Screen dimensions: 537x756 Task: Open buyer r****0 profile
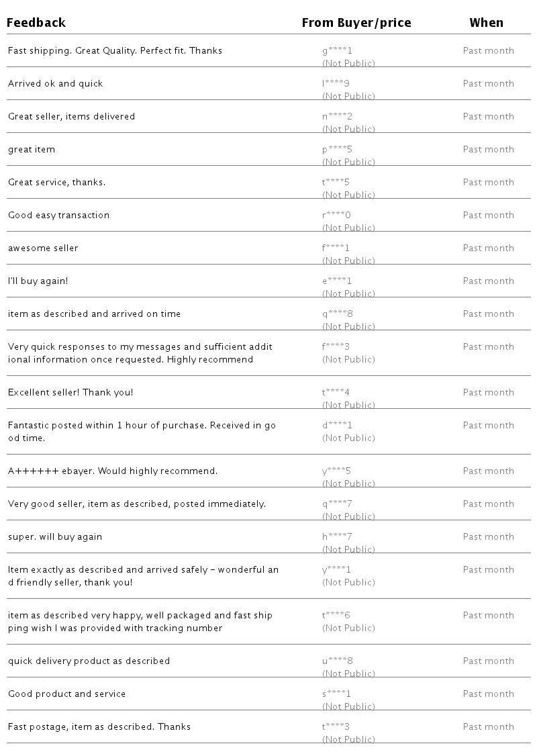point(336,215)
